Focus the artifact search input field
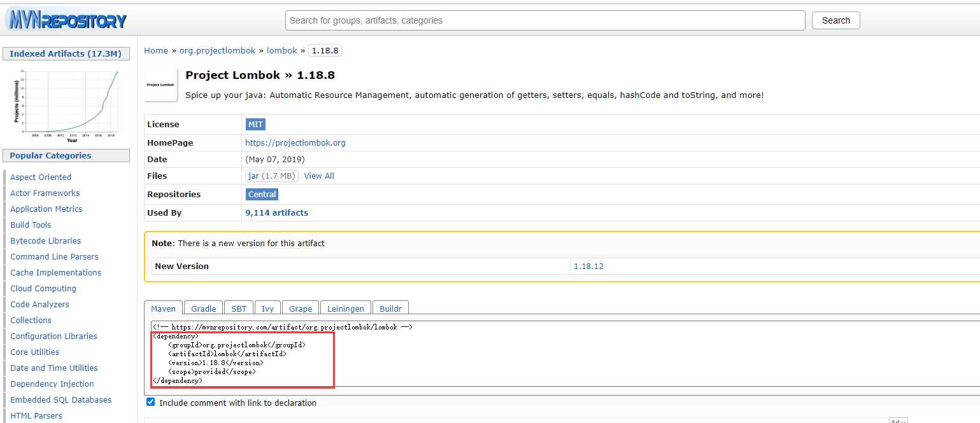 [545, 20]
